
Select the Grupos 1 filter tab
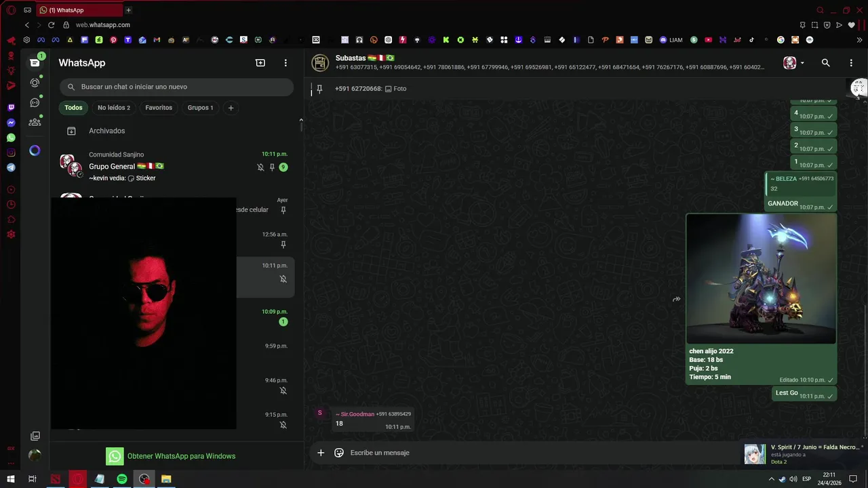click(x=200, y=108)
